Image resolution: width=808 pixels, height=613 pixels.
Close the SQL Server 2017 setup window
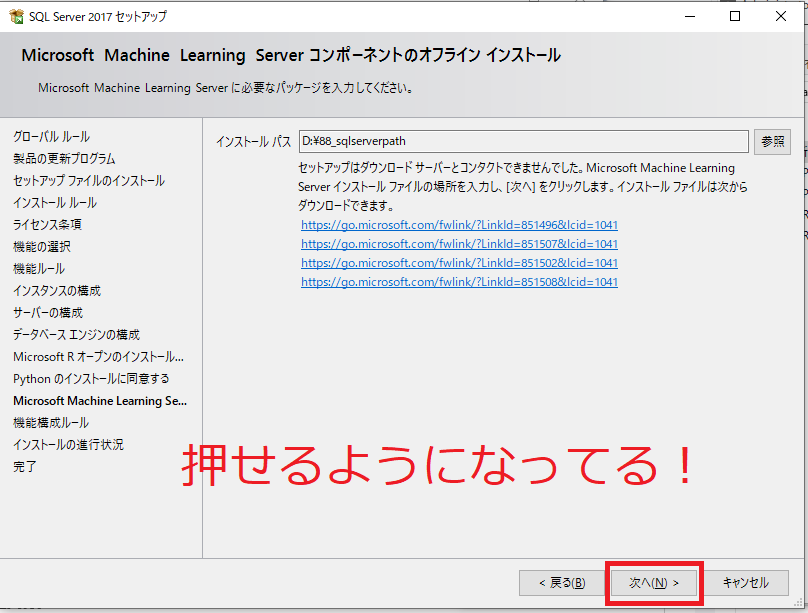pos(781,16)
